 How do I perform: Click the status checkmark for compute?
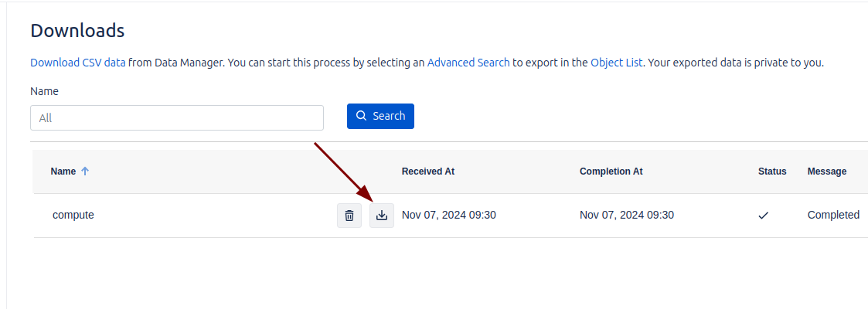pyautogui.click(x=764, y=216)
